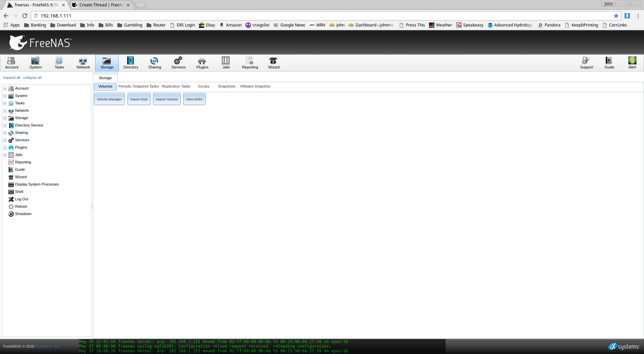Switch to the VMware-Snapshot tab

255,87
